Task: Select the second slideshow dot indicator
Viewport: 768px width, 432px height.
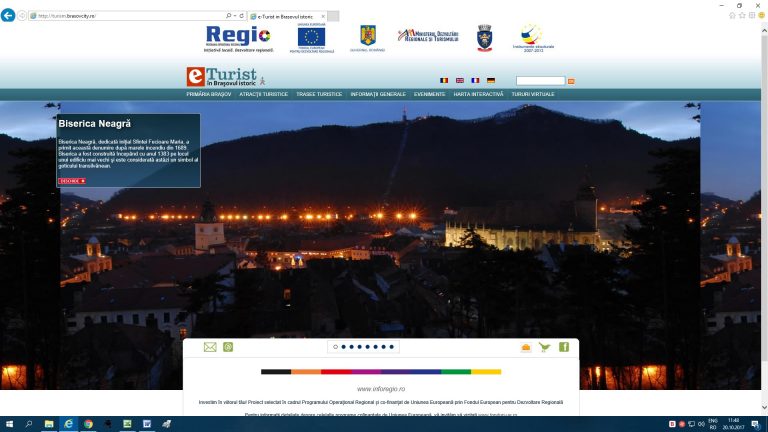Action: point(344,347)
